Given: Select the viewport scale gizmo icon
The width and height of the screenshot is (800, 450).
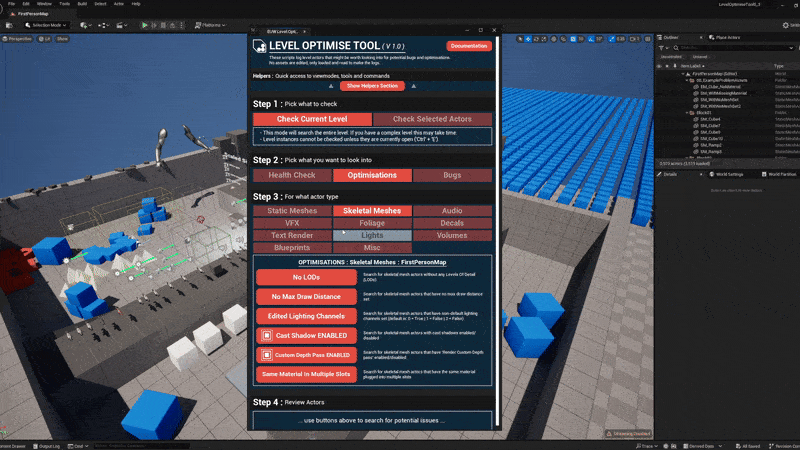Looking at the screenshot, I should click(544, 39).
